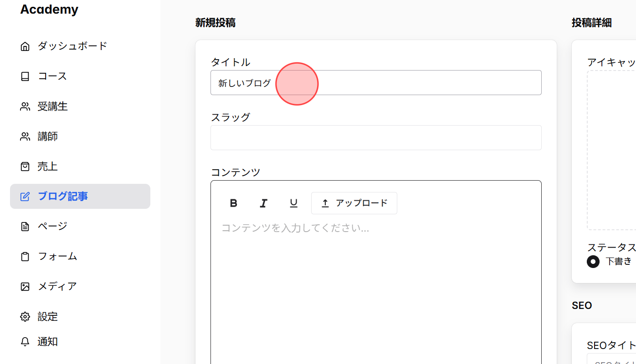Click inside the コンテンツ text area
Image resolution: width=636 pixels, height=364 pixels.
376,250
